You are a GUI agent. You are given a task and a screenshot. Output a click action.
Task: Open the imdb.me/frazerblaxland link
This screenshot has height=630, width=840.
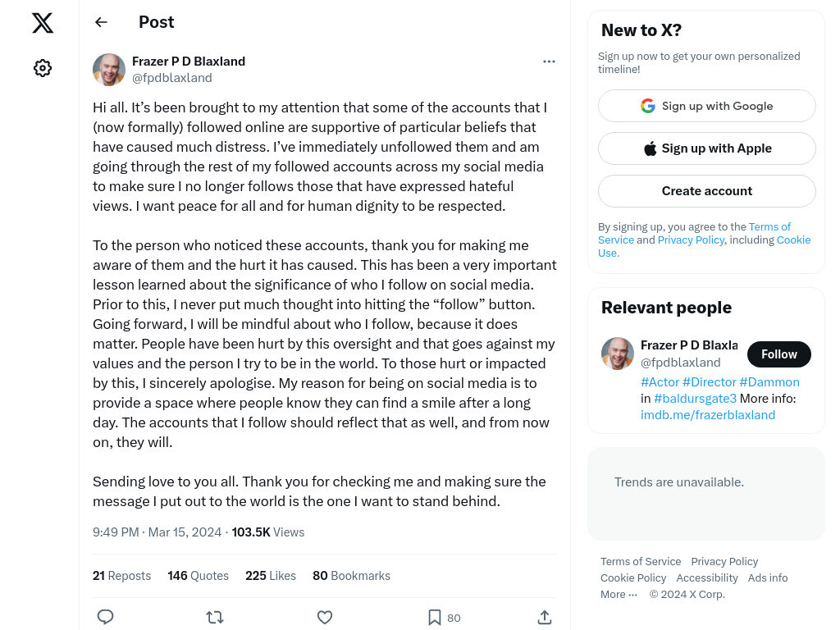click(x=708, y=415)
